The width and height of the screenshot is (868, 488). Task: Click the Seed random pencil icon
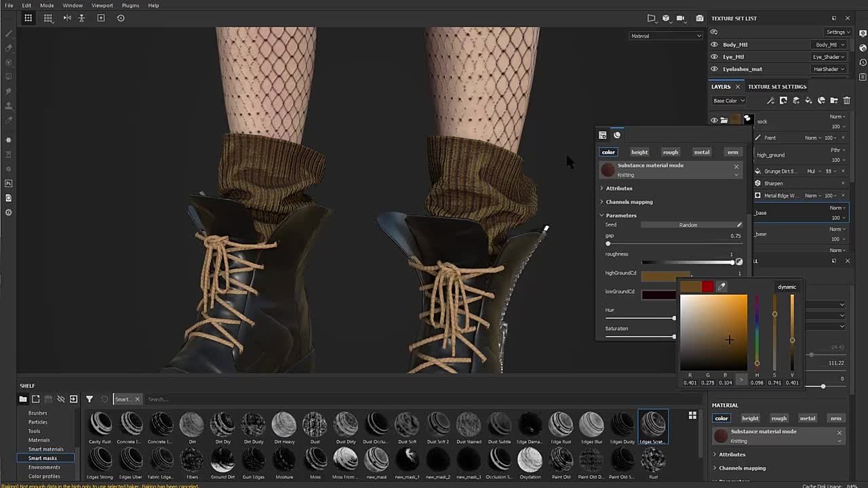click(739, 225)
